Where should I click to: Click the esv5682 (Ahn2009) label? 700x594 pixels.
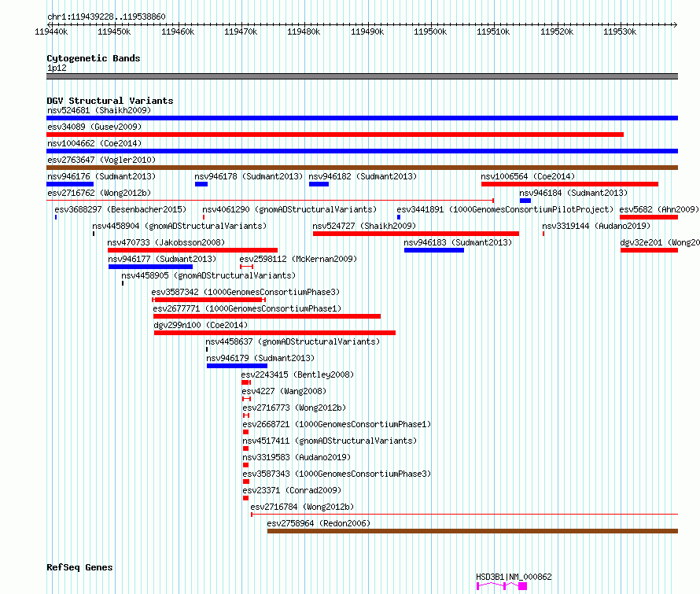[659, 209]
